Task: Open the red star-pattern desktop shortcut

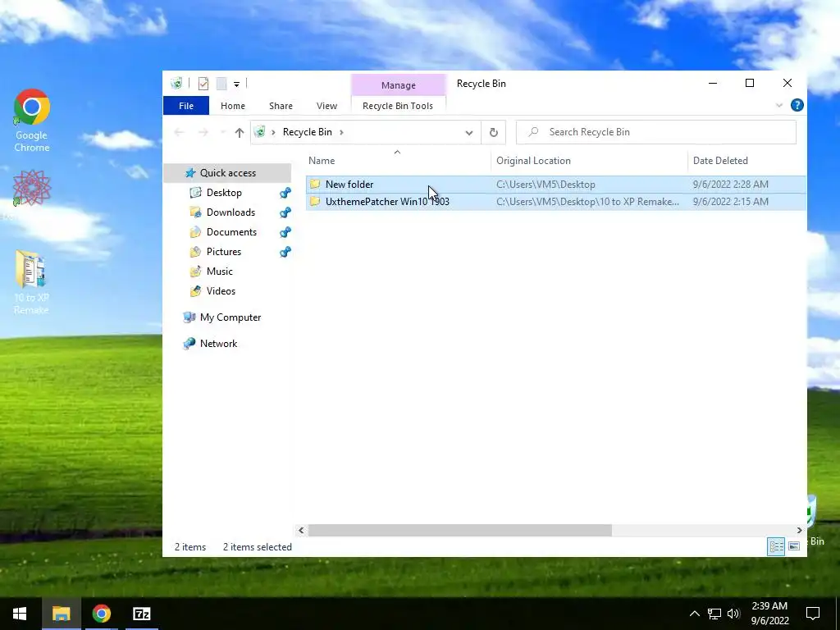Action: coord(32,188)
